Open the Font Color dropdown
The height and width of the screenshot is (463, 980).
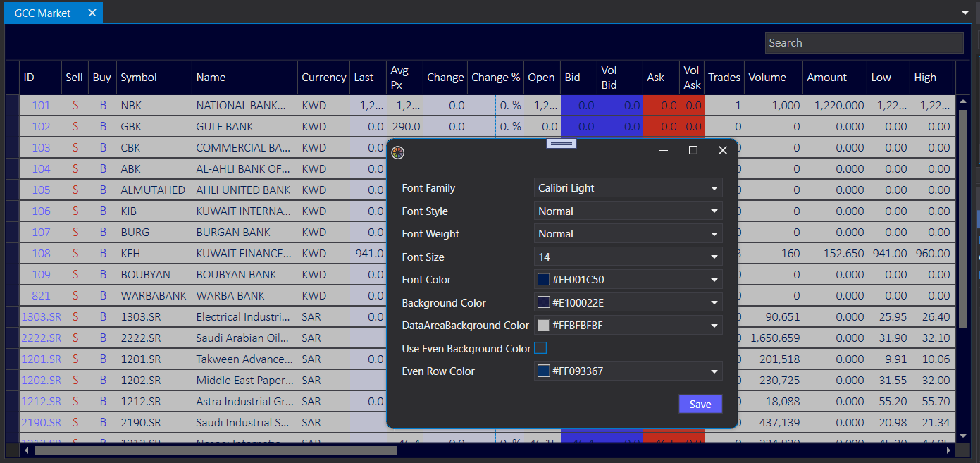714,280
